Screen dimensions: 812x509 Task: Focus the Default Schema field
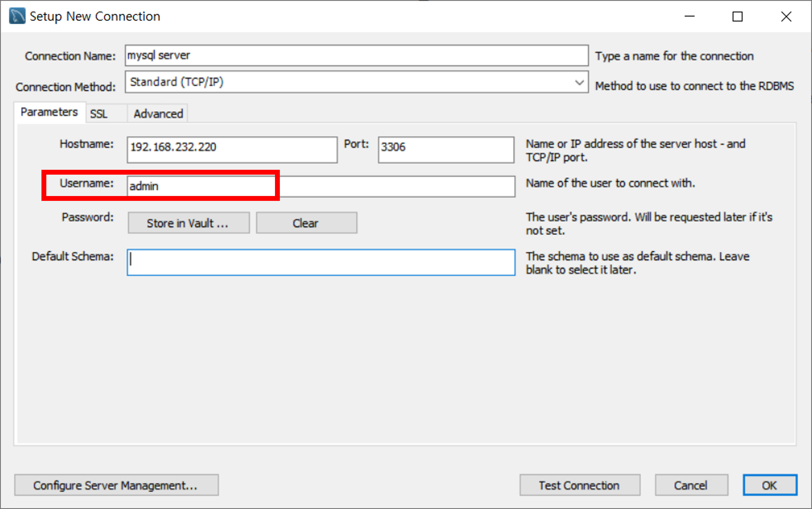[321, 262]
